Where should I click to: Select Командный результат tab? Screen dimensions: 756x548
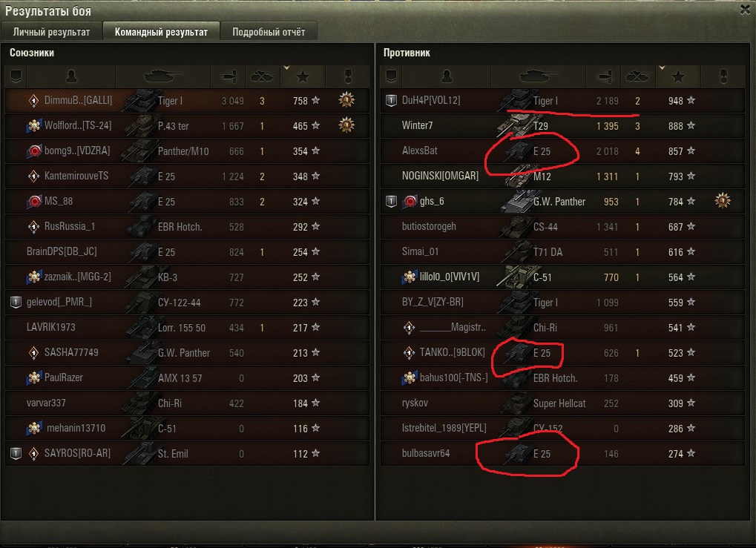point(161,32)
